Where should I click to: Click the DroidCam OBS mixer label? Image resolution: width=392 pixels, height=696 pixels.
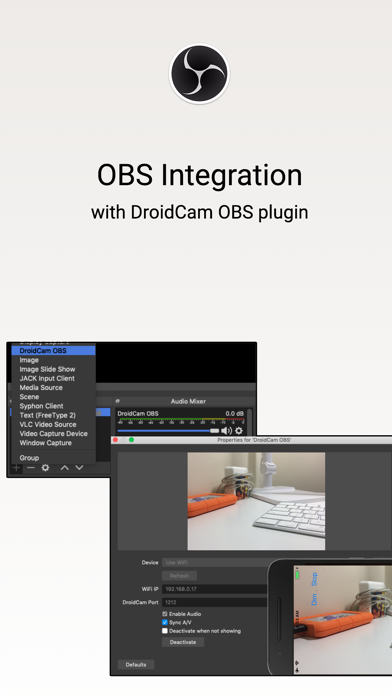(138, 414)
